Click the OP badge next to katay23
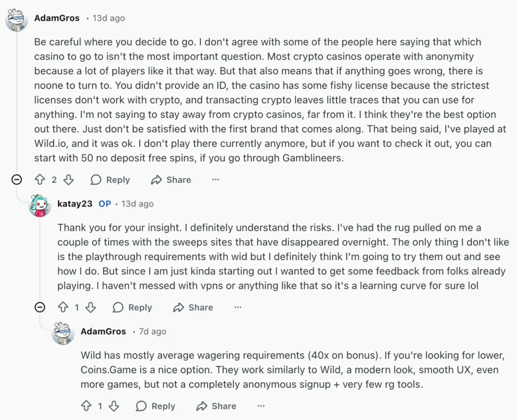Screen dimensions: 517x420 tap(105, 204)
